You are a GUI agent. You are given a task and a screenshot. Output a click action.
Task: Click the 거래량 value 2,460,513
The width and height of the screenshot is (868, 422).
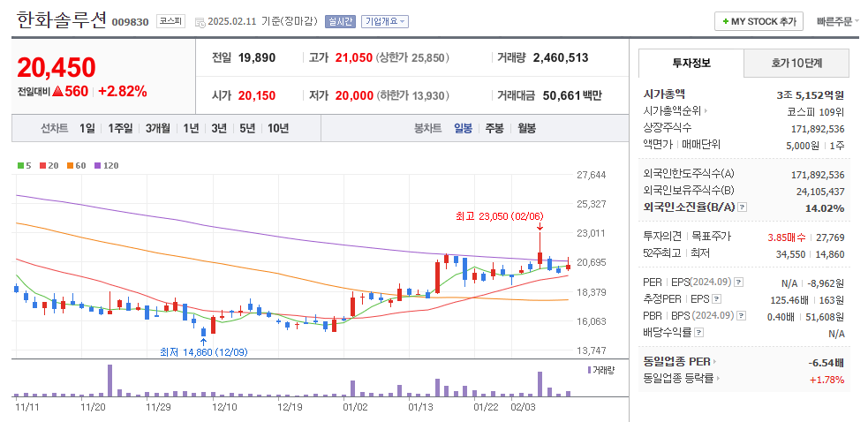tap(560, 57)
